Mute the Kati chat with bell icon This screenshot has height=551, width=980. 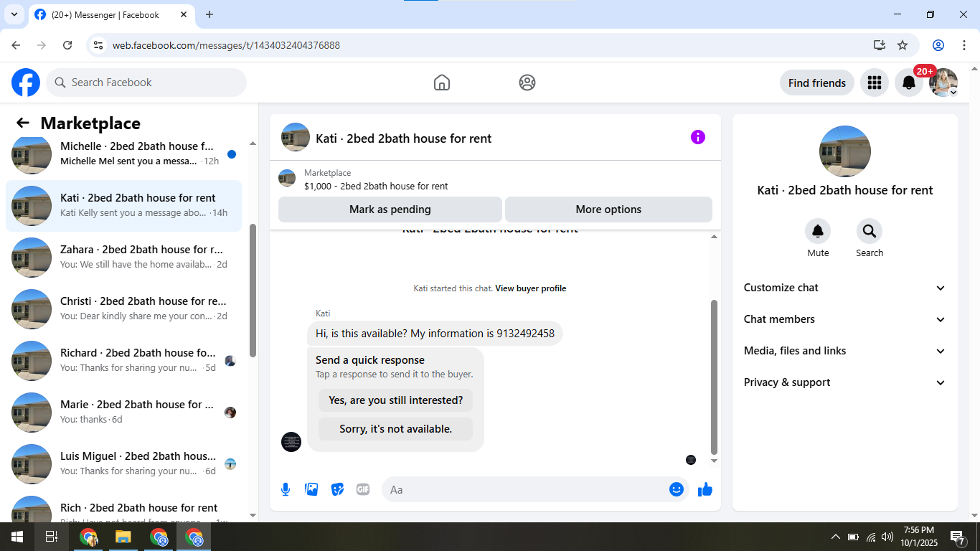point(818,231)
